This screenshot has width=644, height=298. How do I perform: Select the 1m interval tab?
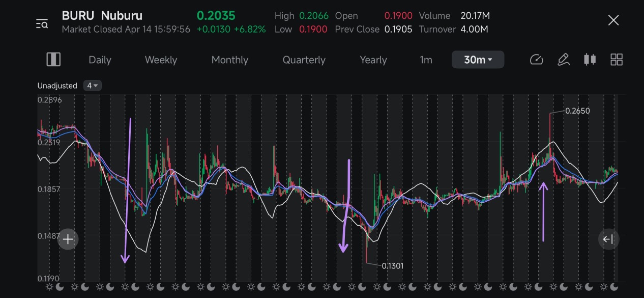tap(426, 60)
